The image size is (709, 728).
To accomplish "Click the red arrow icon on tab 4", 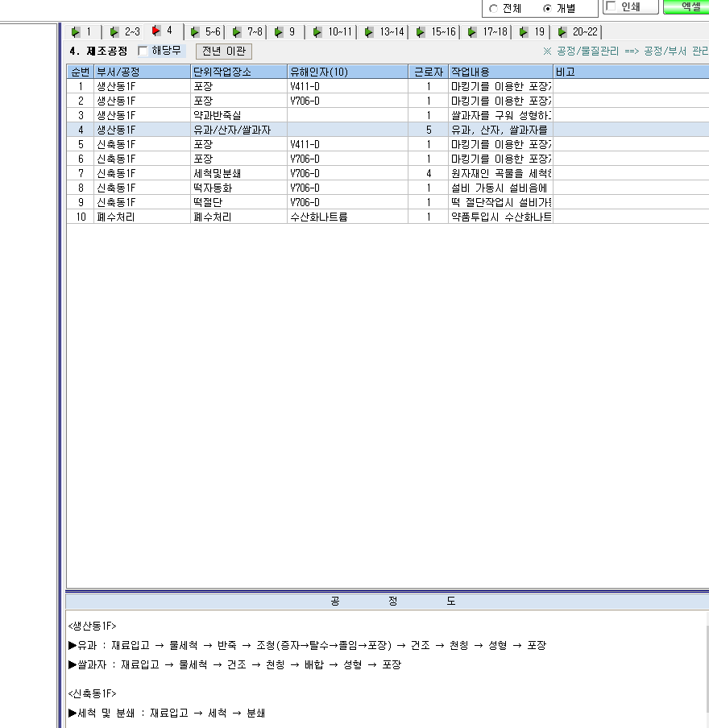I will point(156,31).
